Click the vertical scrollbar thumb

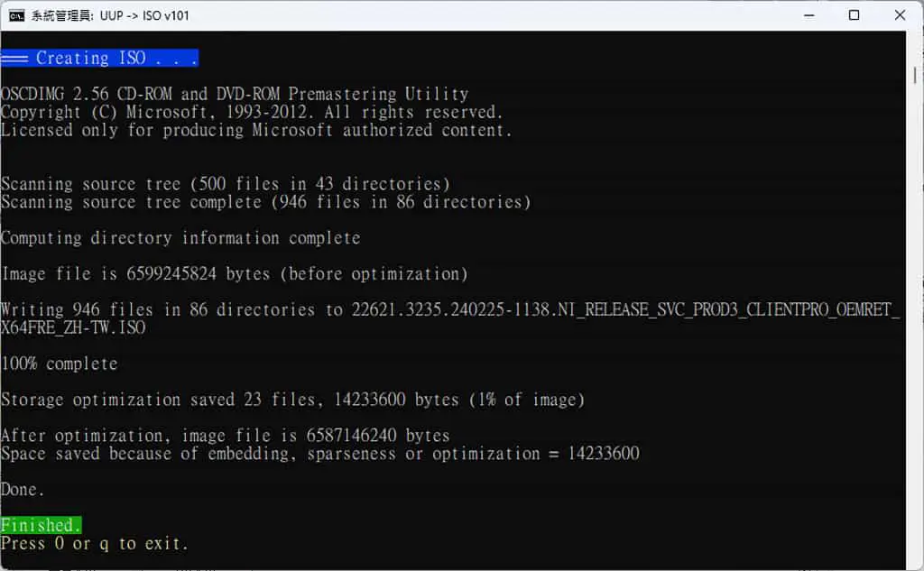pyautogui.click(x=915, y=75)
